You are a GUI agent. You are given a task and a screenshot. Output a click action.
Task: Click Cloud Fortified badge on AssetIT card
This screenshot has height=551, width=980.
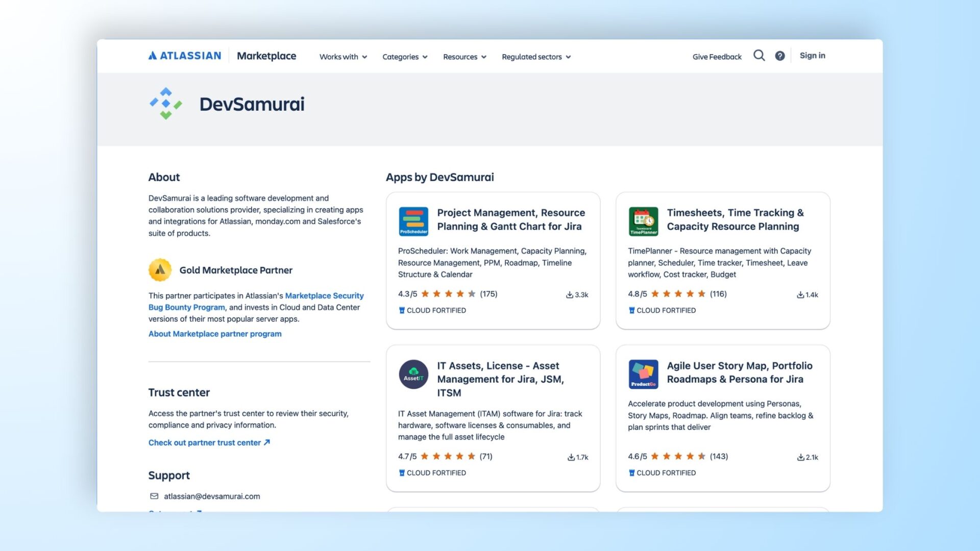pos(432,473)
